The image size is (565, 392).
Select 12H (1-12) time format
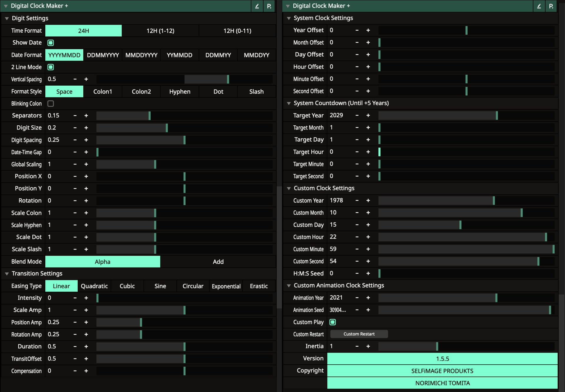(160, 31)
